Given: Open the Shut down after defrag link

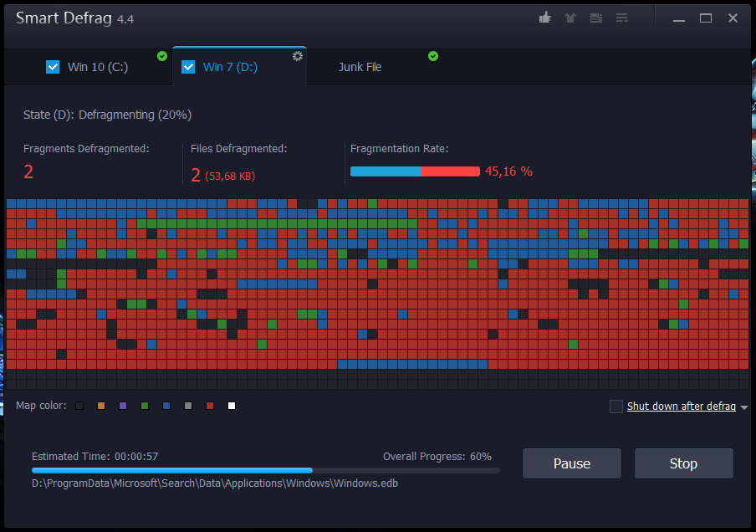Looking at the screenshot, I should coord(681,407).
